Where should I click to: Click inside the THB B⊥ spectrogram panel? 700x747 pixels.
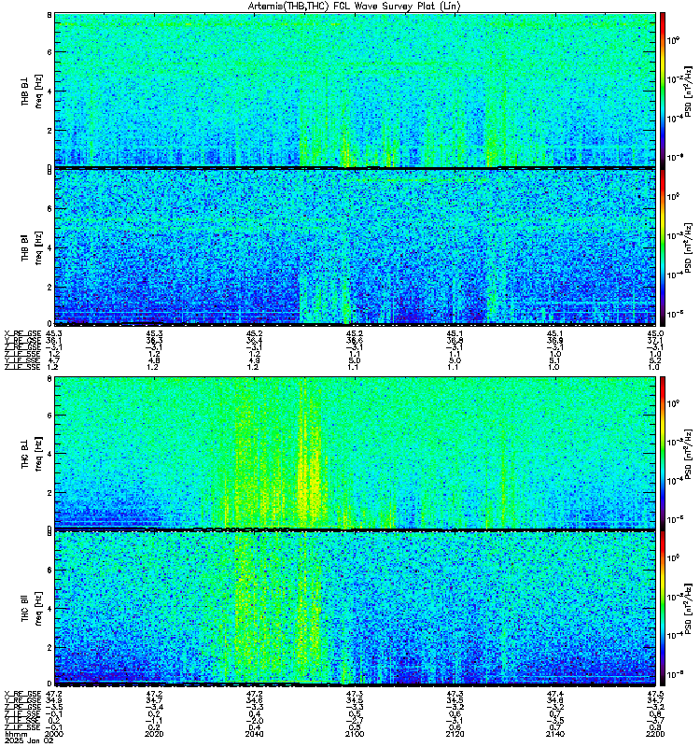(x=355, y=90)
